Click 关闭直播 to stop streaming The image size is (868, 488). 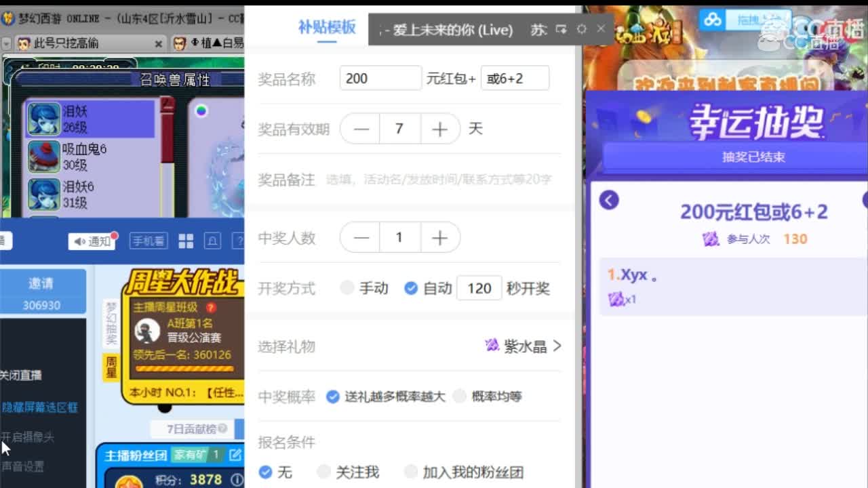20,375
